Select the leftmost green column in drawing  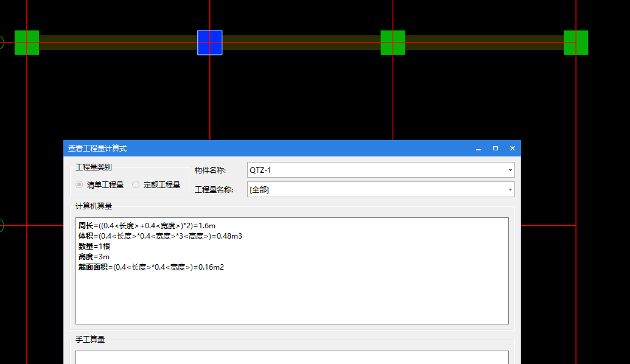[x=27, y=43]
